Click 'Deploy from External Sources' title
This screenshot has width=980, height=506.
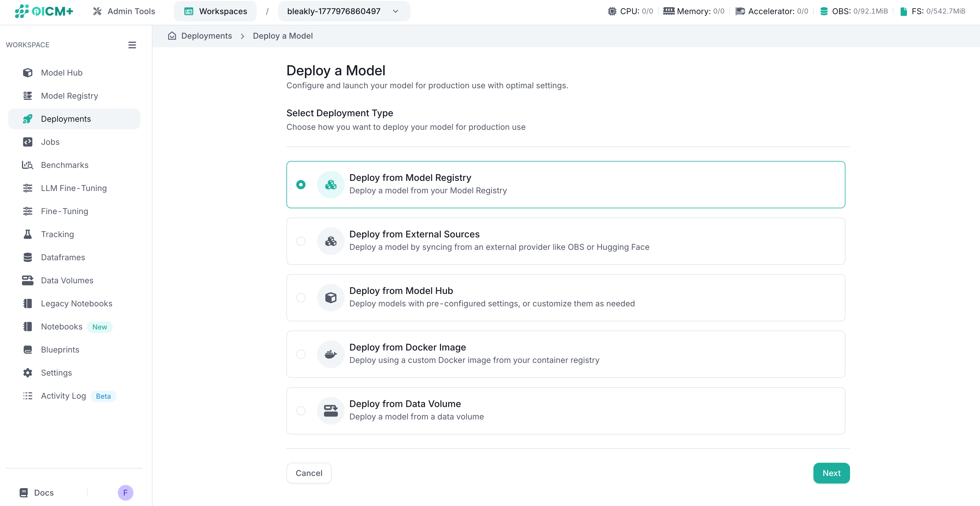tap(414, 234)
